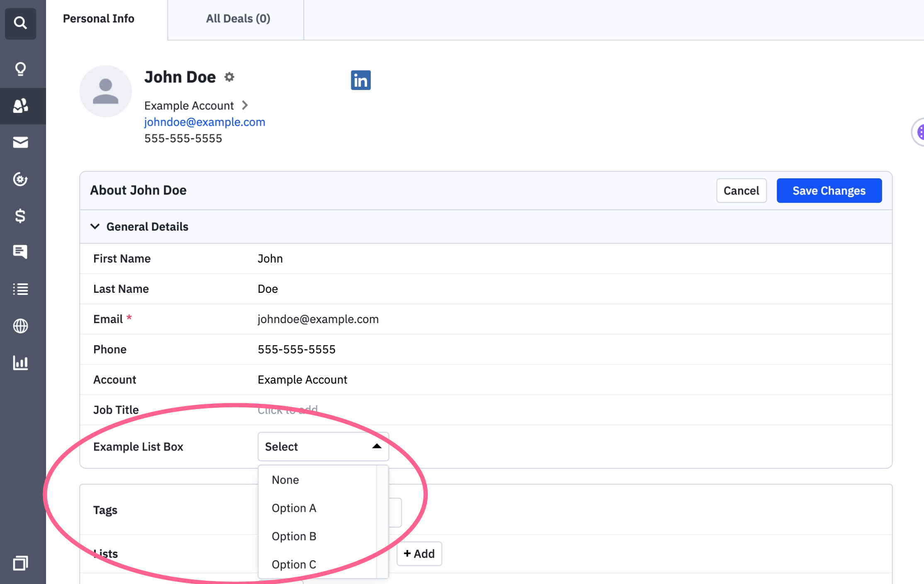Viewport: 924px width, 584px height.
Task: Choose Option B from the dropdown
Action: coord(317,536)
